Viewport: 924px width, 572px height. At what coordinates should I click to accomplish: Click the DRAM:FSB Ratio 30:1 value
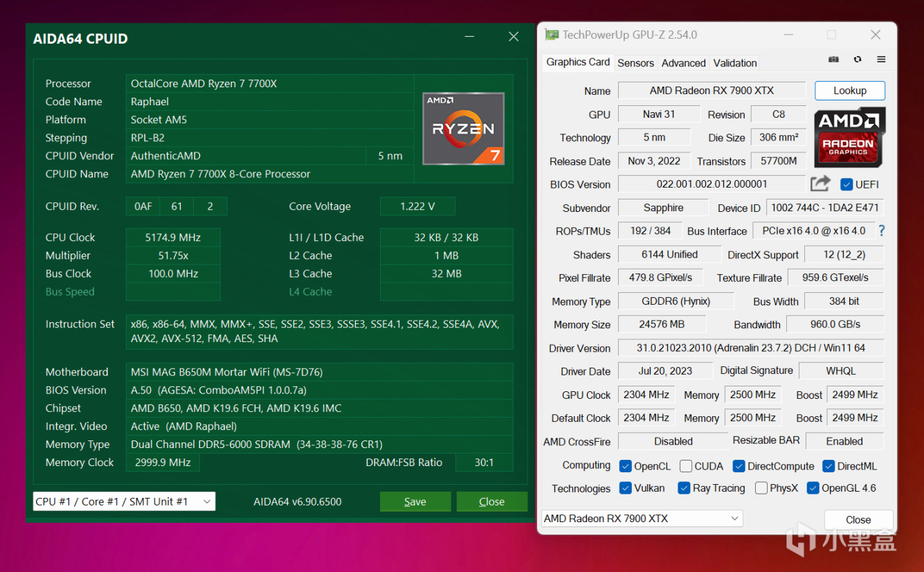(484, 463)
